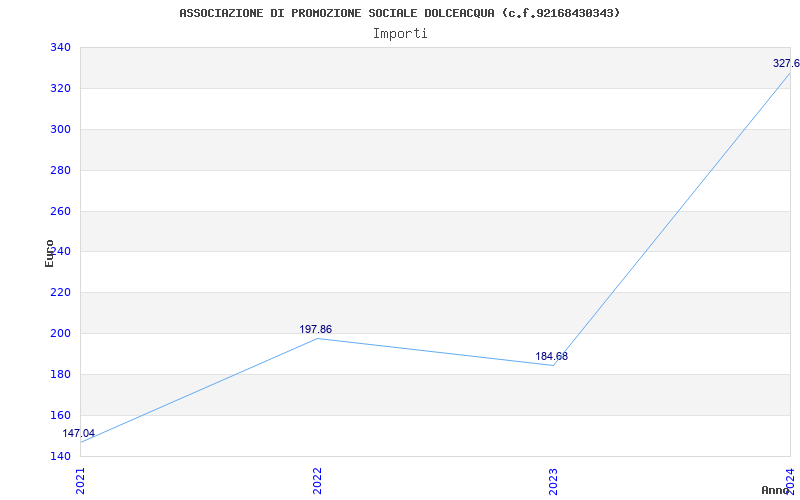Click the chart title ASSOCIAZIONE DI PROMOZIONE SOCIALE DOLCEACQUA
Viewport: 800px width, 500px height.
[x=399, y=13]
